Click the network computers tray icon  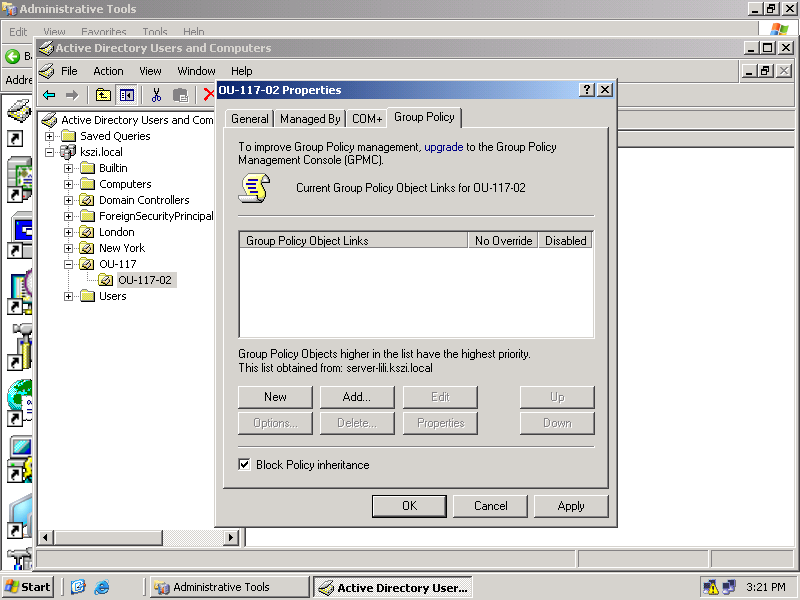[729, 587]
